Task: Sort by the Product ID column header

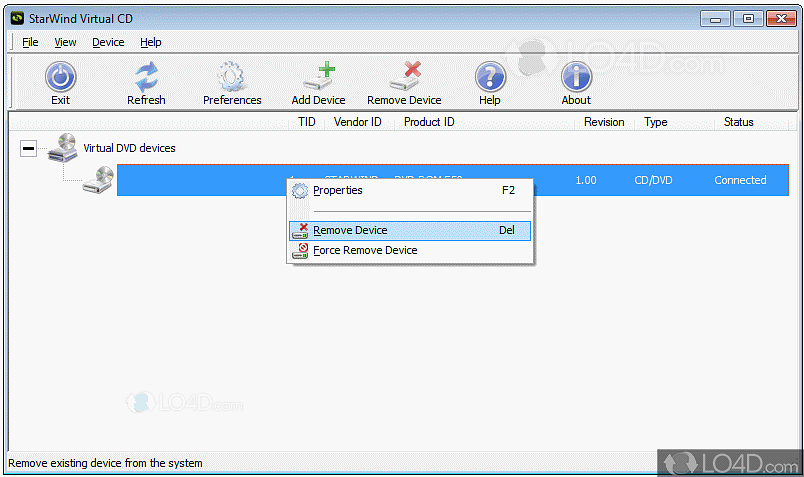Action: coord(429,122)
